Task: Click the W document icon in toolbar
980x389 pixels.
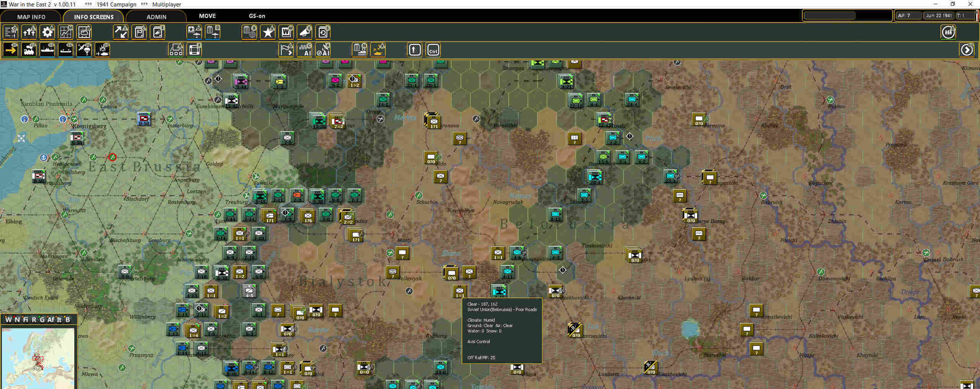Action: click(x=286, y=32)
